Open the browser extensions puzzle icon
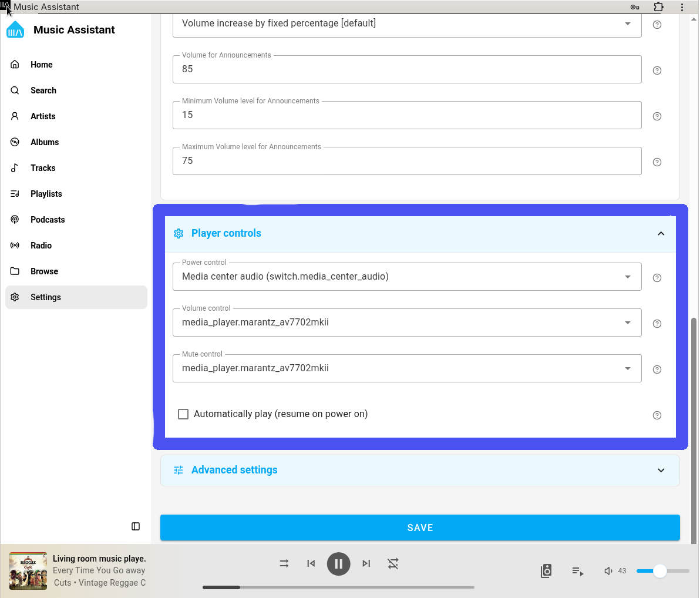Viewport: 700px width, 598px height. pyautogui.click(x=658, y=7)
